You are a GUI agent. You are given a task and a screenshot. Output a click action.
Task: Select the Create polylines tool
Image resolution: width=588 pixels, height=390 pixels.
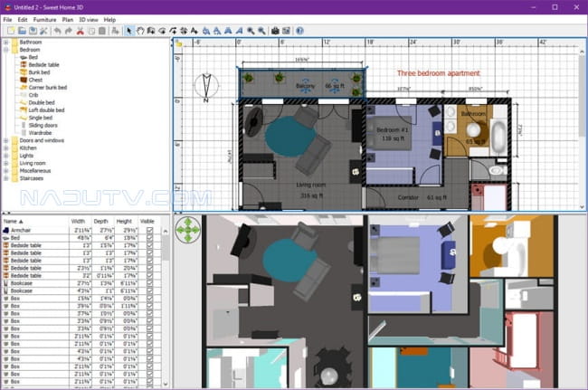pyautogui.click(x=173, y=31)
